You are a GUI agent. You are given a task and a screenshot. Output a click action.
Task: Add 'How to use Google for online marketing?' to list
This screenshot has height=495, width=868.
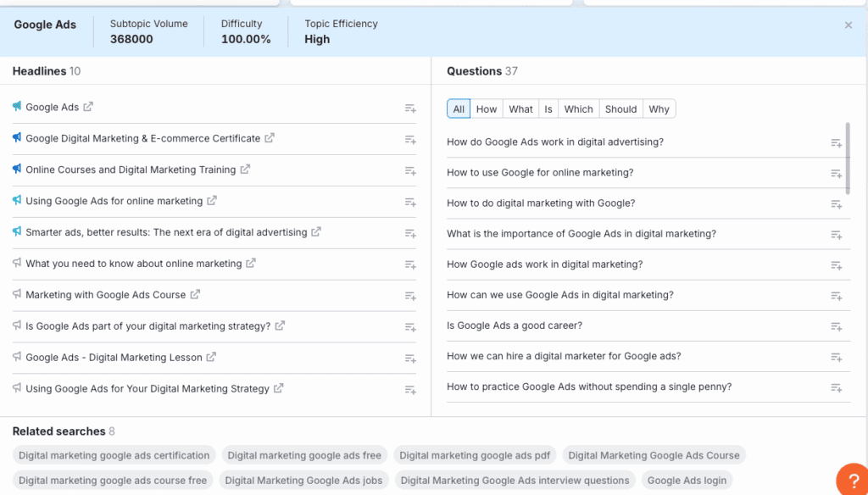pos(836,174)
